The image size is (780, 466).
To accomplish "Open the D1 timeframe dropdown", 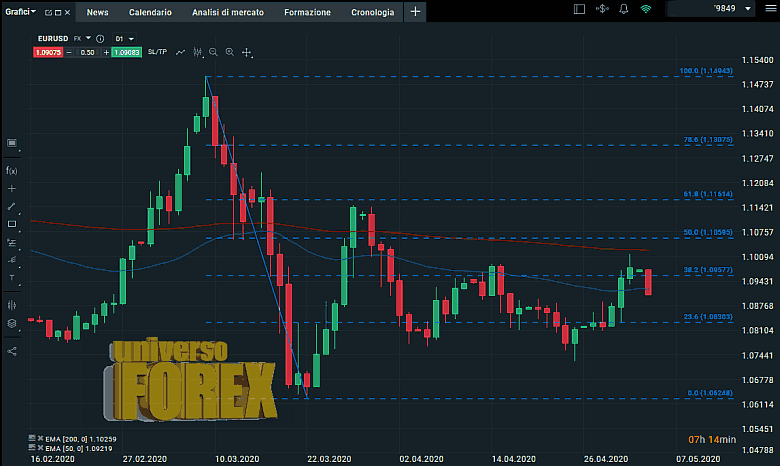I will pos(124,38).
